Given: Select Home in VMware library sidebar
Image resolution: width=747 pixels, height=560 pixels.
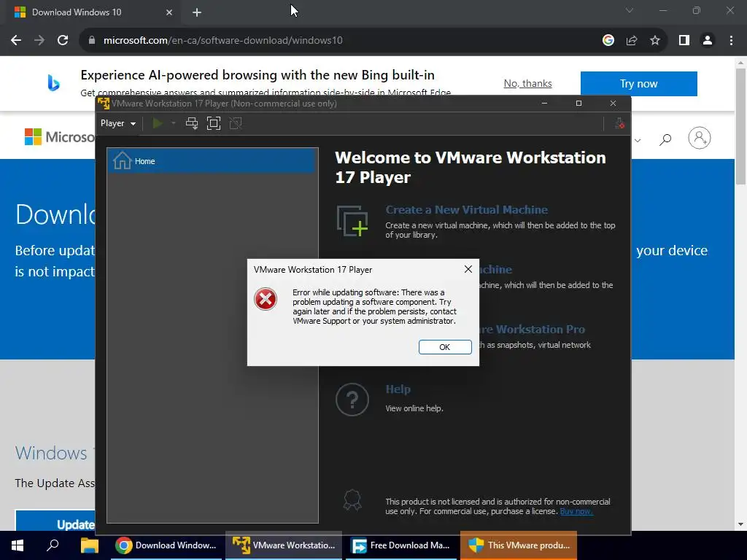Looking at the screenshot, I should pos(212,161).
